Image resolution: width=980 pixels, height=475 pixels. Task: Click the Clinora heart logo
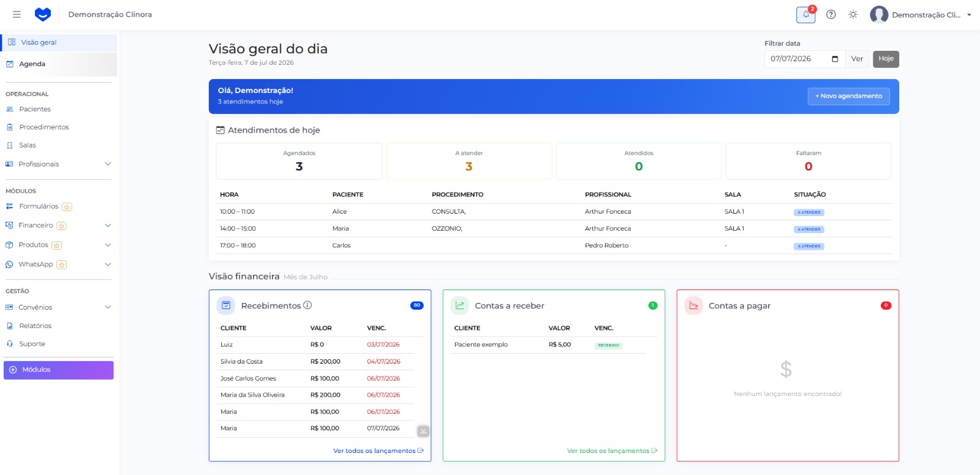click(43, 14)
